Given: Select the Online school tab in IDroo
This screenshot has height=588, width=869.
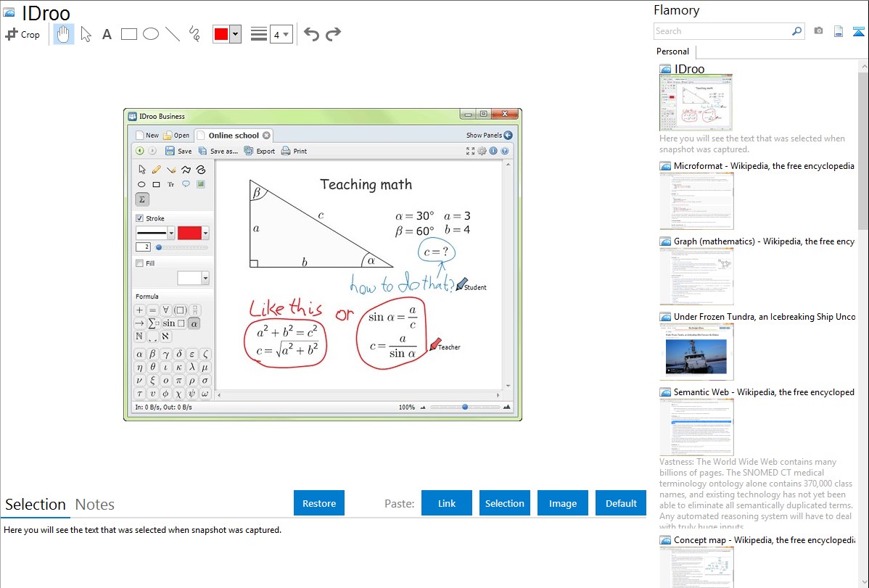Looking at the screenshot, I should tap(234, 136).
